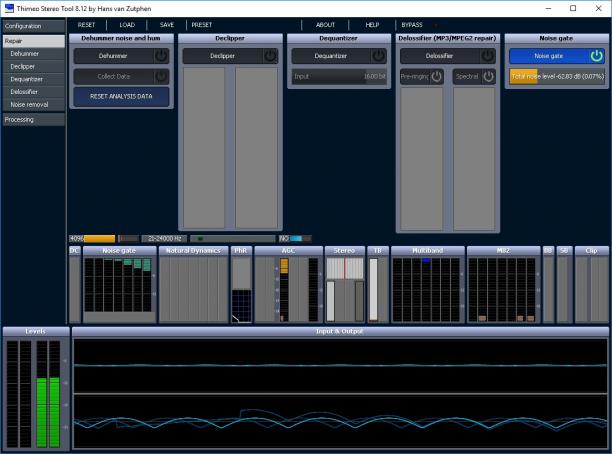
Task: Open the Multiband meter thumbnail
Action: (427, 284)
